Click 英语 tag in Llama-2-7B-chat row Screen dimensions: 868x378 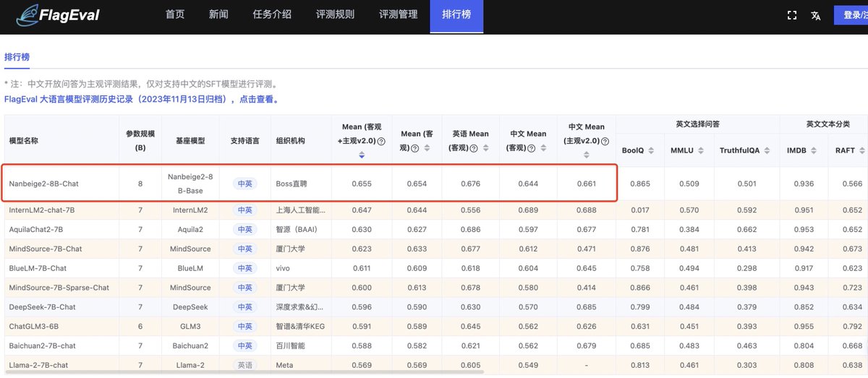pyautogui.click(x=245, y=365)
